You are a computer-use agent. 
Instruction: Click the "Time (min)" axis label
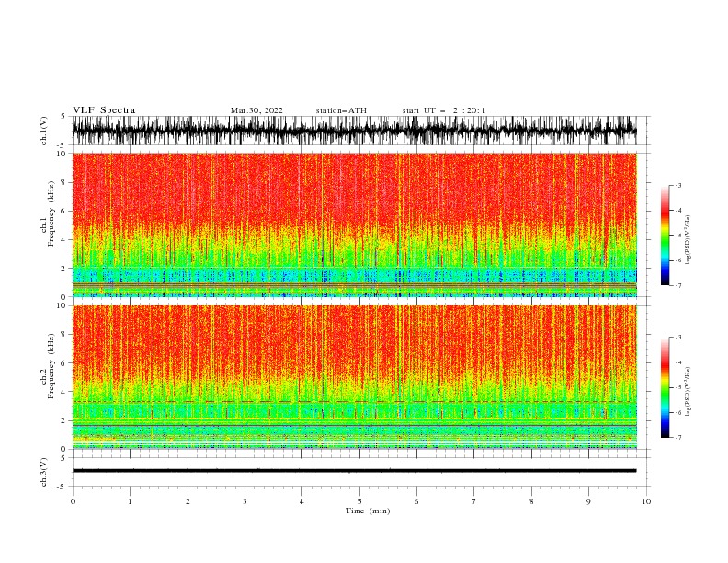pyautogui.click(x=368, y=511)
